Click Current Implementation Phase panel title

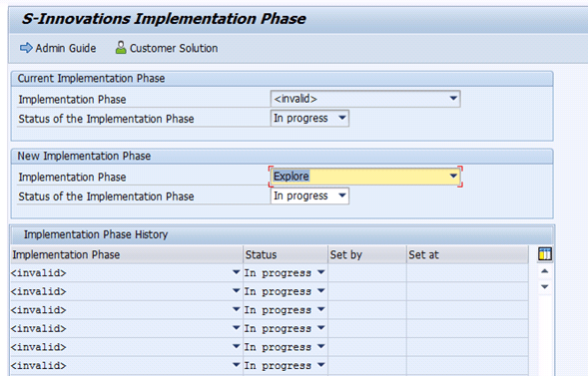(x=91, y=78)
